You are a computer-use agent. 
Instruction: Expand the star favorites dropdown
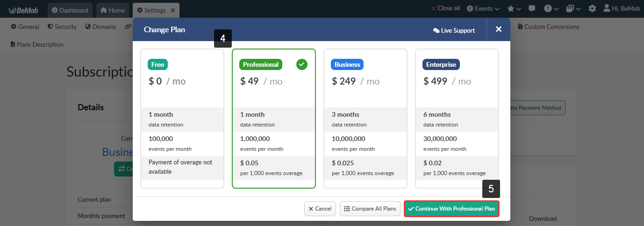pos(515,8)
